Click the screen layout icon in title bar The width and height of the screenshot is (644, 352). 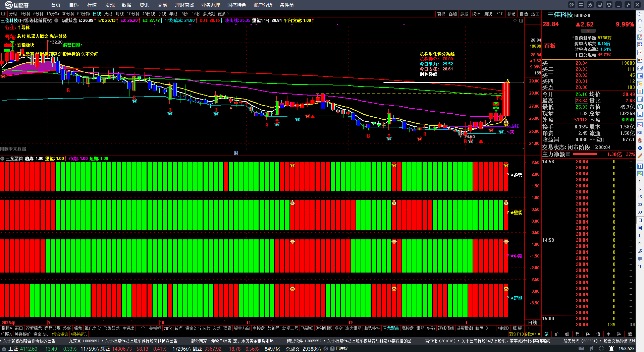click(600, 5)
